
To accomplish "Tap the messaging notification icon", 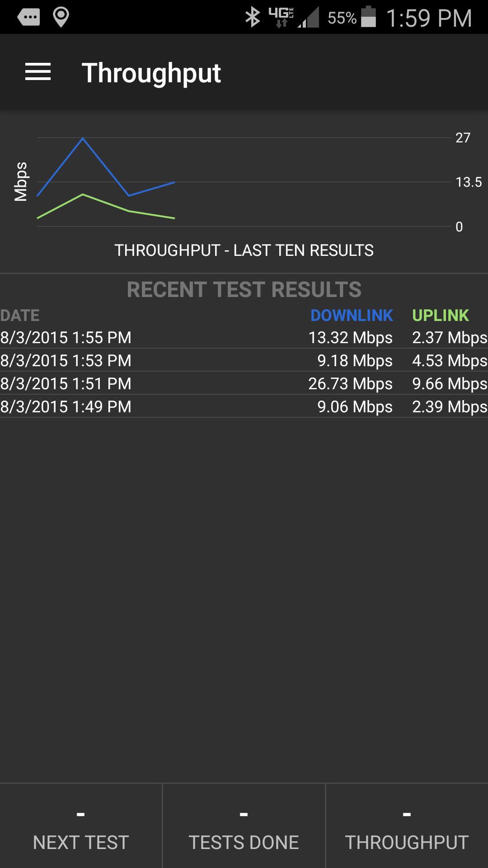I will click(28, 18).
